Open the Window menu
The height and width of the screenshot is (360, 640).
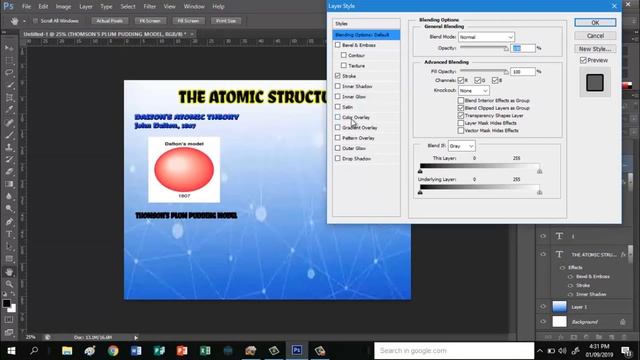click(x=194, y=7)
